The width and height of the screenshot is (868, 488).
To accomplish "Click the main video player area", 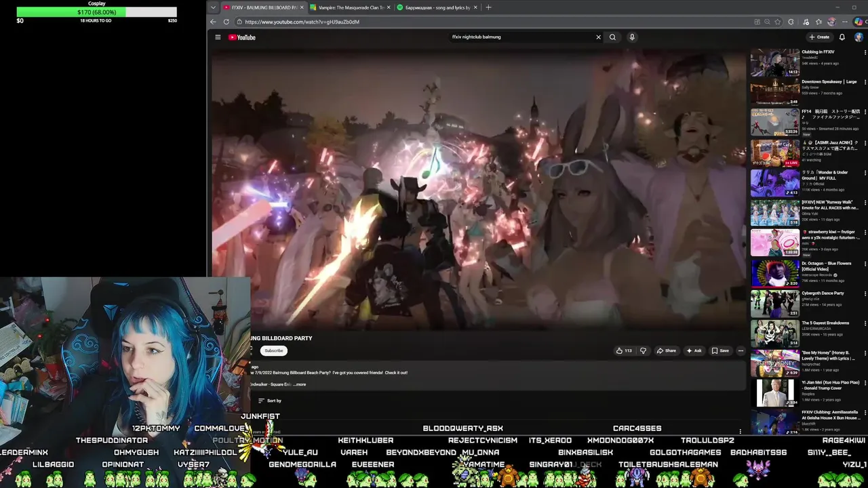I will point(479,190).
